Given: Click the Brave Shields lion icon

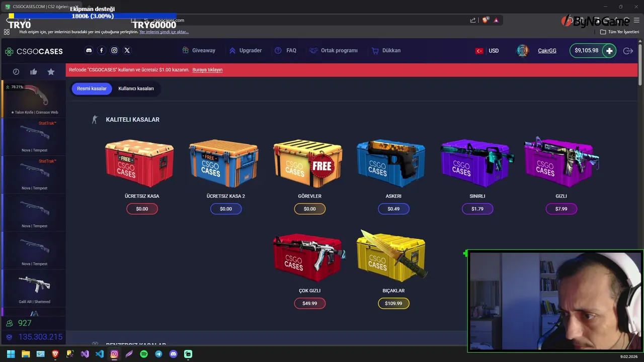Looking at the screenshot, I should pos(485,20).
